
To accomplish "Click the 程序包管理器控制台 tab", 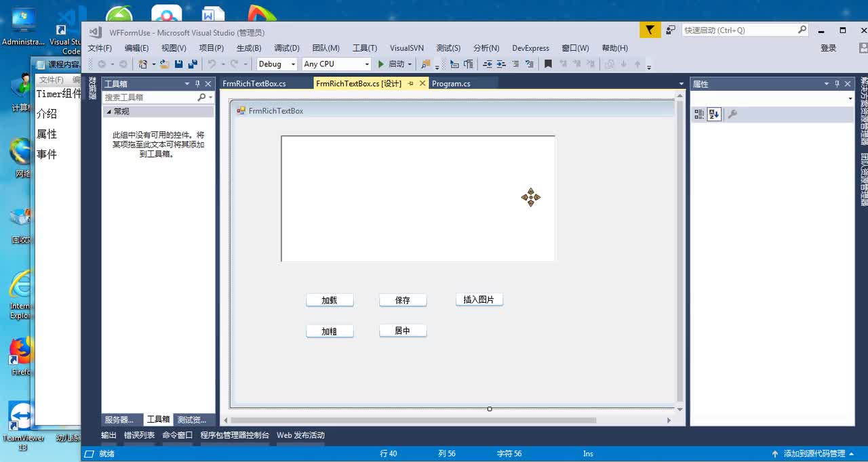I will click(235, 435).
